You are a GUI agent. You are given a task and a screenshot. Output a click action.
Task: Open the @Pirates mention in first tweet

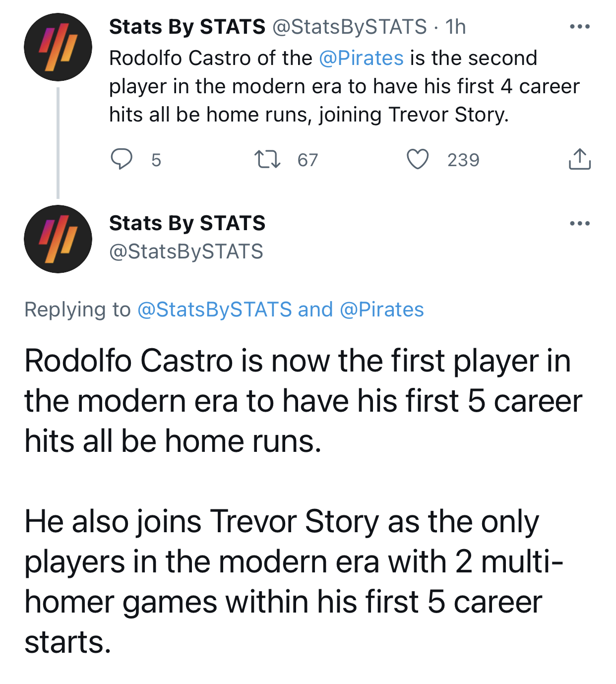tap(361, 58)
